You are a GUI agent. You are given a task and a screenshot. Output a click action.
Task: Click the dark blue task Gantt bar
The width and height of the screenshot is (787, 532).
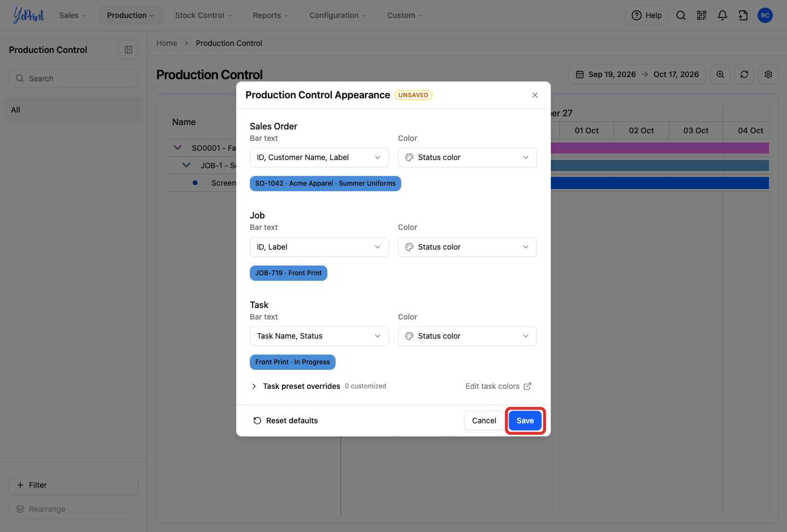660,183
